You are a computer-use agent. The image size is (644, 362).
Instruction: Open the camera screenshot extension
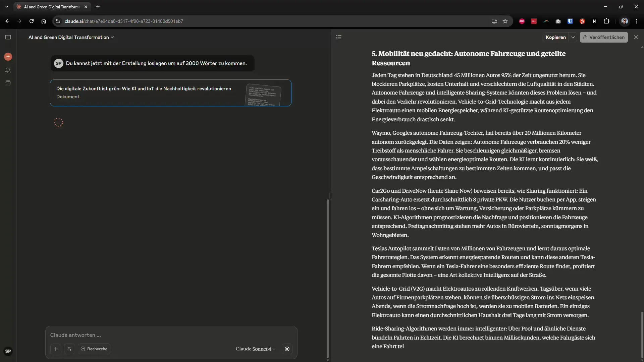[558, 21]
